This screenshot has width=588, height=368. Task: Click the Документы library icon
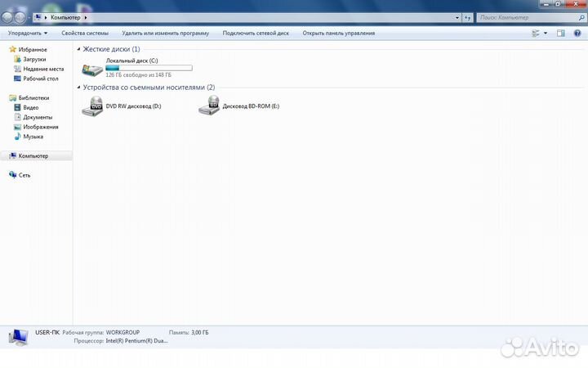click(17, 117)
